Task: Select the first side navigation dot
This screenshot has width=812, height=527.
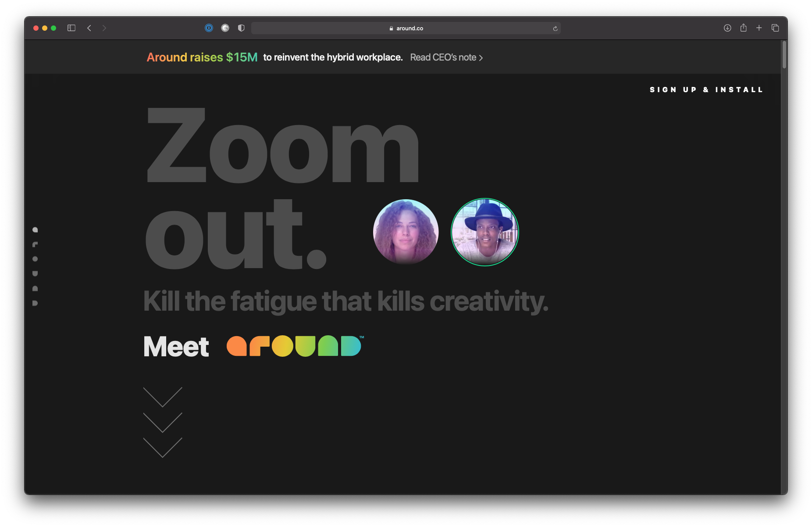Action: 35,230
